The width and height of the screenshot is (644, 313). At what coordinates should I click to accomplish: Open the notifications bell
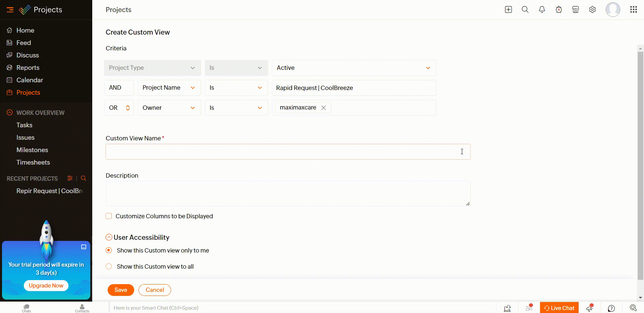point(542,10)
